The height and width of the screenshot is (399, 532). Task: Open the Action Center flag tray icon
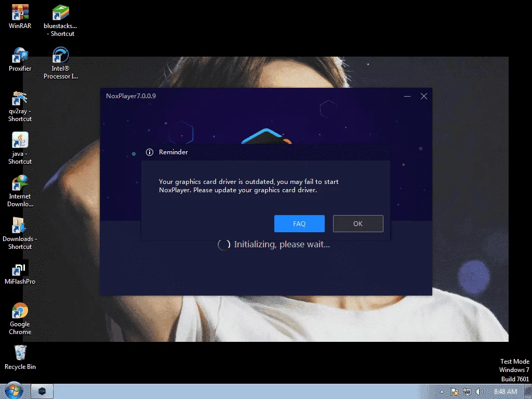coord(455,392)
